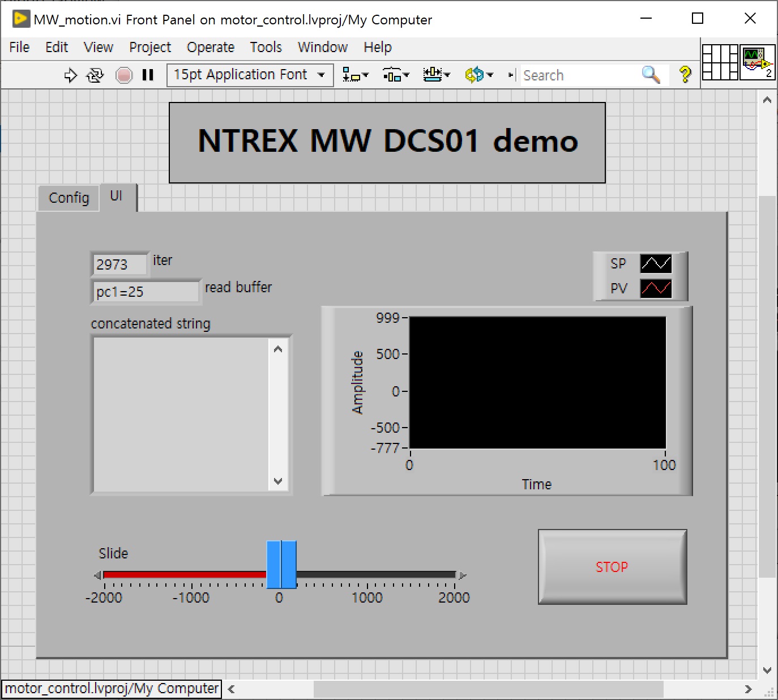The image size is (778, 700).
Task: Click the Amplitude axis label
Action: [357, 382]
